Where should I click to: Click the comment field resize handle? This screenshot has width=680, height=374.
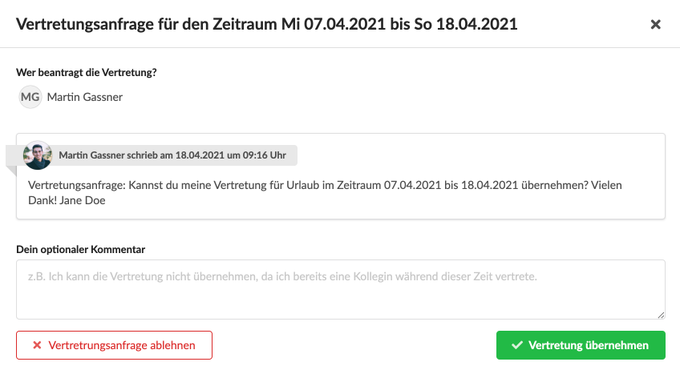(x=660, y=315)
